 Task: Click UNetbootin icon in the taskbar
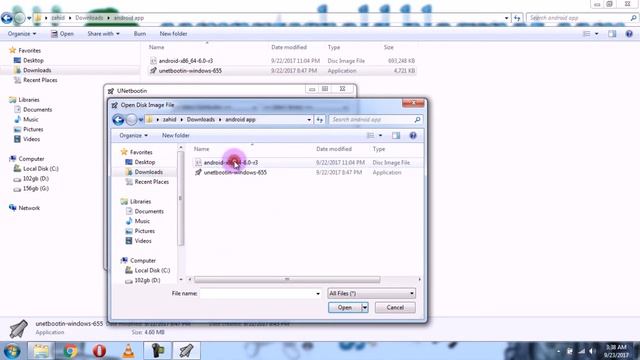pos(186,351)
